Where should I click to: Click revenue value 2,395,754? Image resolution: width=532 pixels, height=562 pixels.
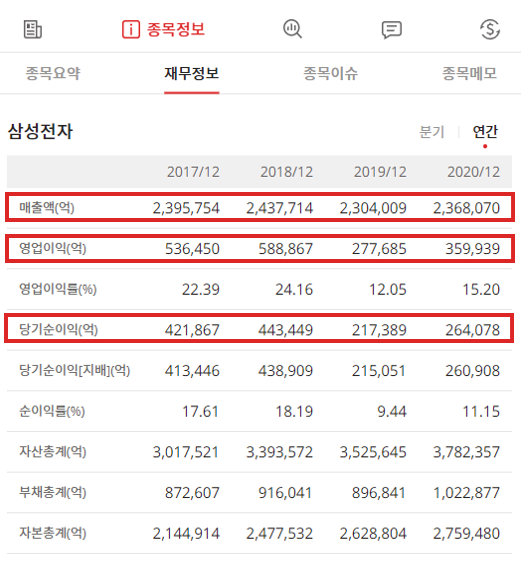coord(186,208)
